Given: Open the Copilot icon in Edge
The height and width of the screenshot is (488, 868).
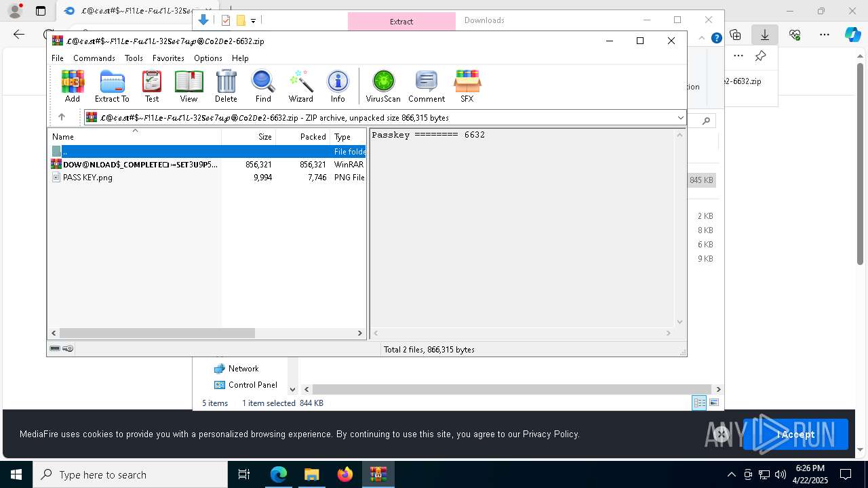Looking at the screenshot, I should point(852,35).
